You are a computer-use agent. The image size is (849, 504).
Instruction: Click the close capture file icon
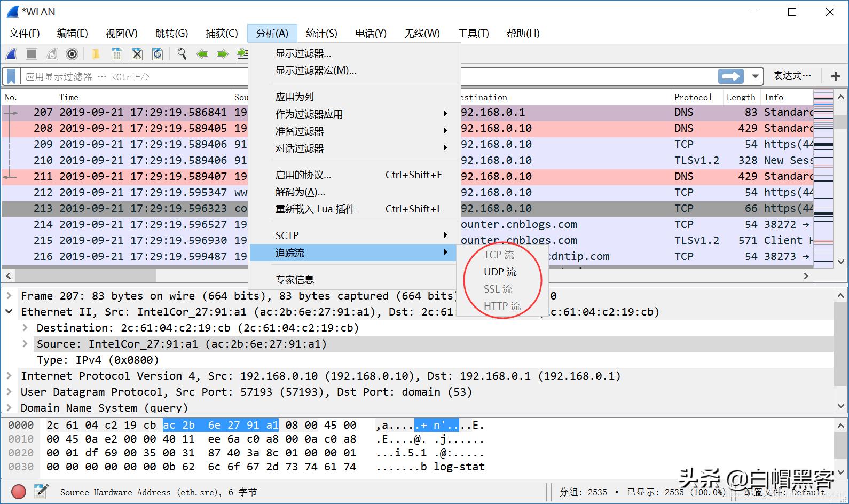137,54
